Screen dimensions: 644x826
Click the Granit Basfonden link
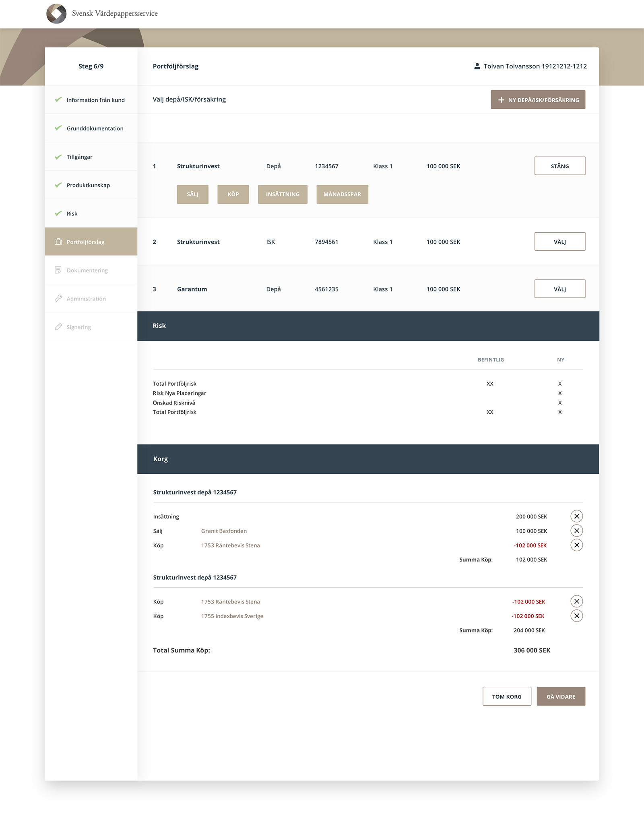224,531
